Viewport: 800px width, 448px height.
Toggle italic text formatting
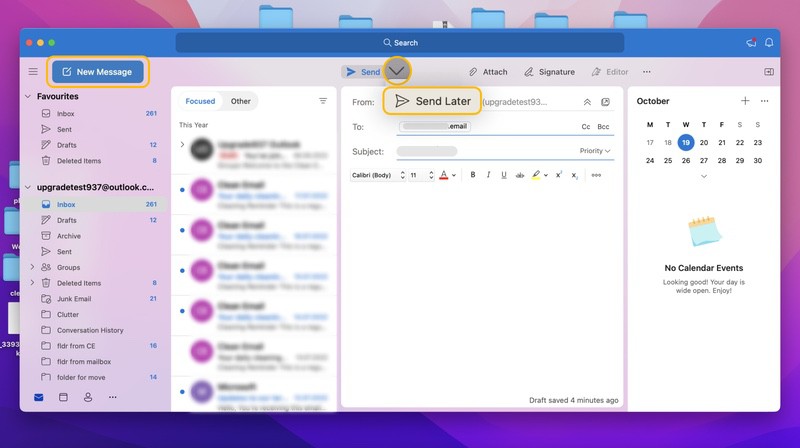(x=488, y=175)
